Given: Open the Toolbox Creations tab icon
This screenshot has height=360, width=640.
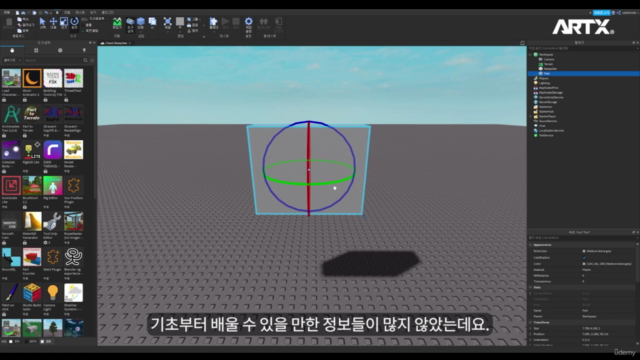Looking at the screenshot, I should [84, 50].
